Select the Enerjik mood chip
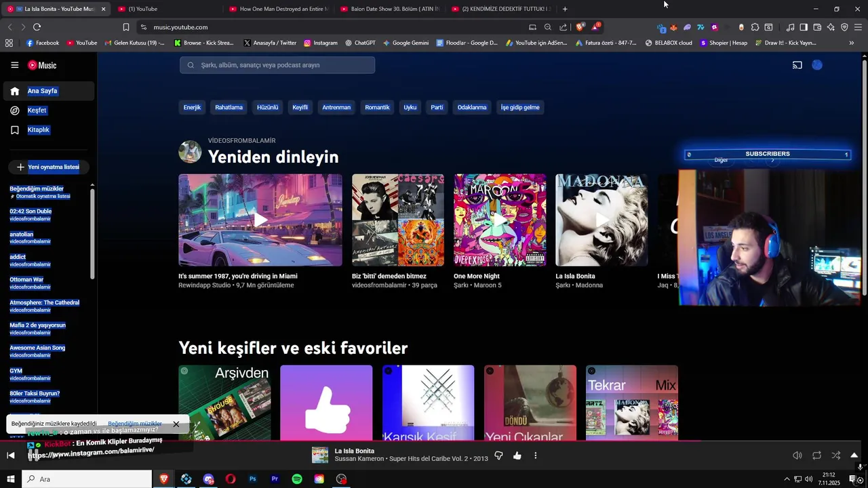The height and width of the screenshot is (488, 868). click(192, 107)
